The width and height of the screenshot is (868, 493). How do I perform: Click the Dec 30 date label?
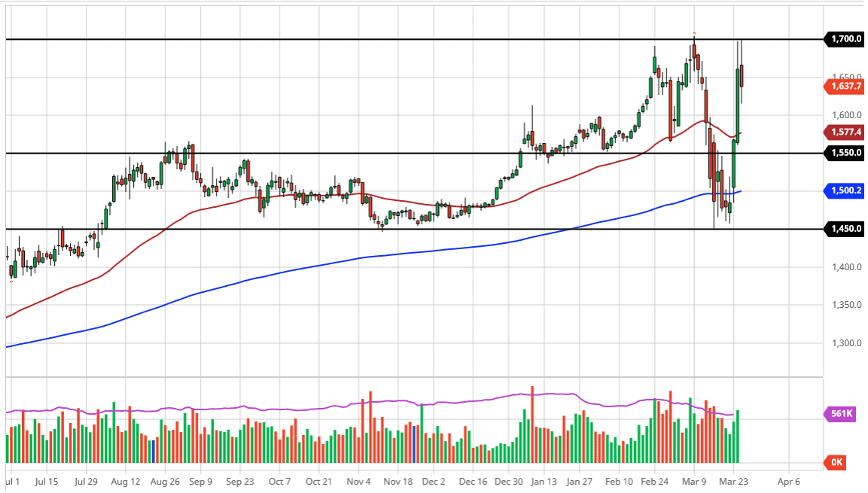point(509,480)
